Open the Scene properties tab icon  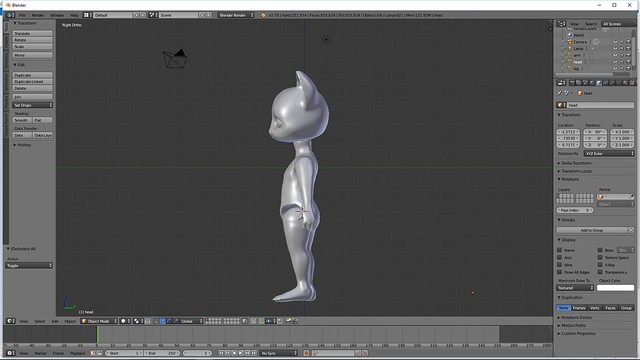click(x=585, y=83)
